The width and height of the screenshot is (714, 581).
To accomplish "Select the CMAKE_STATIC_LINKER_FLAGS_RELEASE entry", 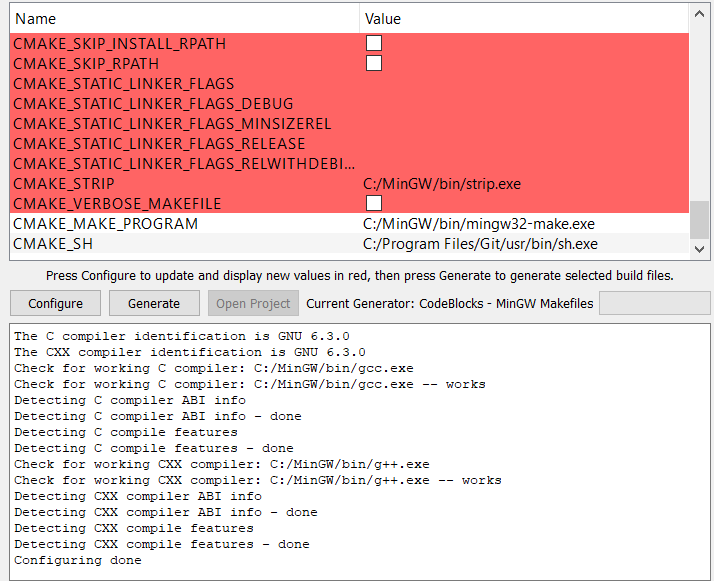I will pyautogui.click(x=159, y=144).
